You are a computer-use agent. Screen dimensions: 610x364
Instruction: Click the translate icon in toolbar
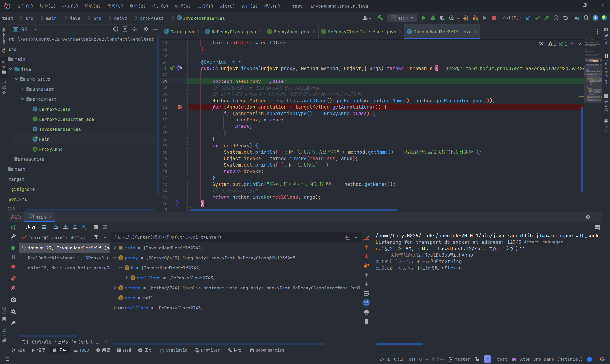pyautogui.click(x=576, y=18)
